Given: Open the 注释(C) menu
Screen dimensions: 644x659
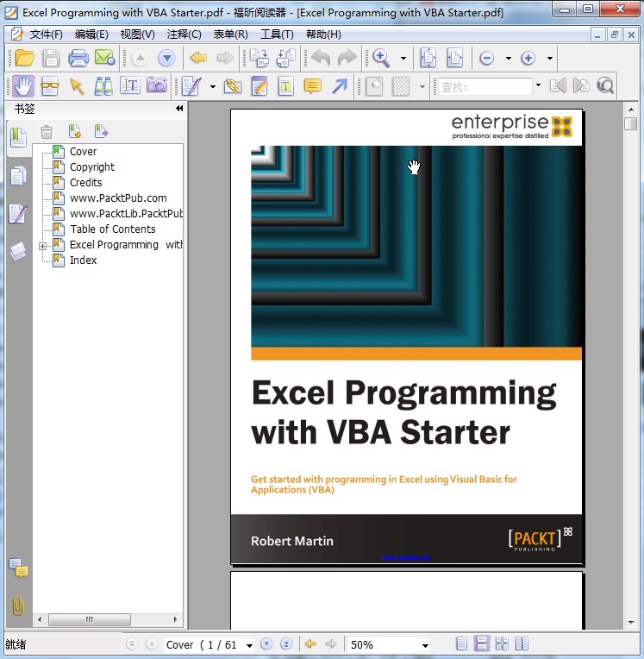Looking at the screenshot, I should [x=184, y=35].
